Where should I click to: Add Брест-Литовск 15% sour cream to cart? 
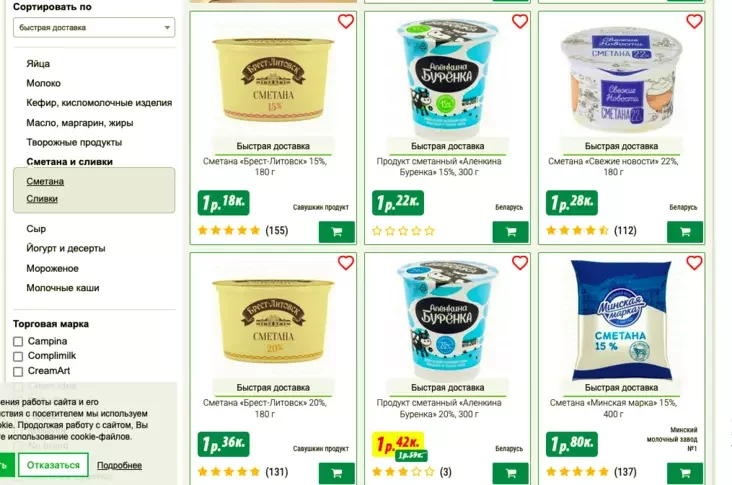tap(337, 232)
